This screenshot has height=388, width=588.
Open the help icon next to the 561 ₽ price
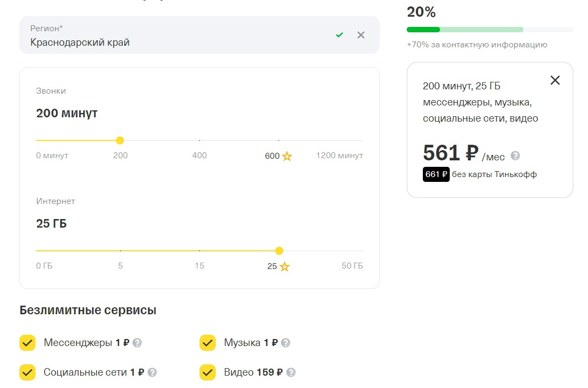pyautogui.click(x=515, y=156)
